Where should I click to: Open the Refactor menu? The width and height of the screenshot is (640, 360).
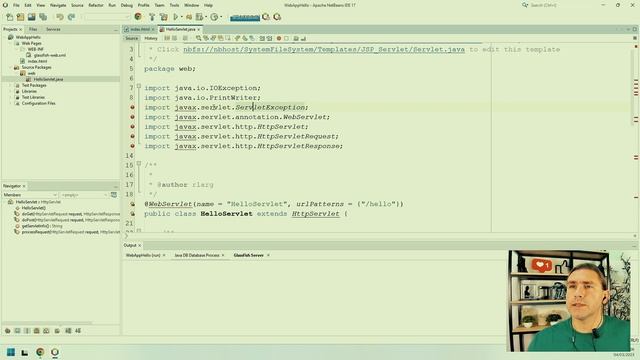click(x=96, y=5)
